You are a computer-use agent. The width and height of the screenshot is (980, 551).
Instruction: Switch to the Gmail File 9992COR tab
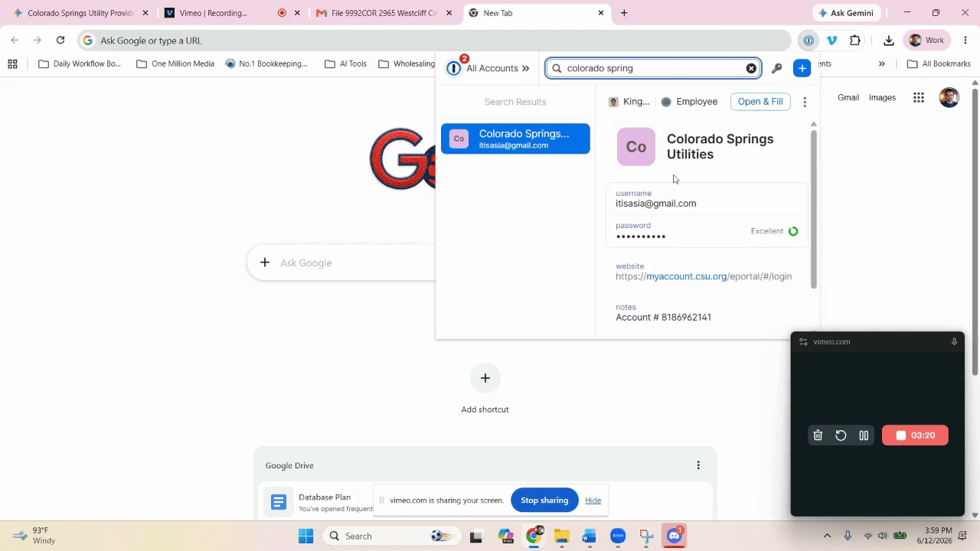click(384, 13)
